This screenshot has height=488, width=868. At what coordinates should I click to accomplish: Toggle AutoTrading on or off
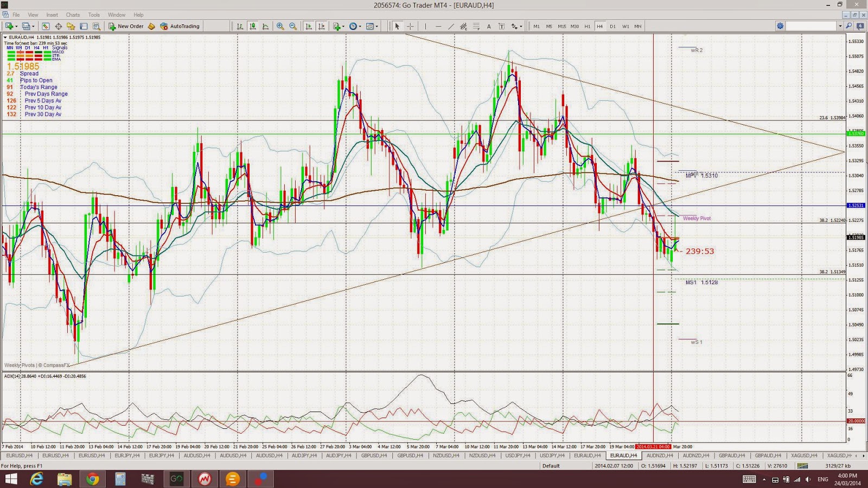pyautogui.click(x=180, y=26)
